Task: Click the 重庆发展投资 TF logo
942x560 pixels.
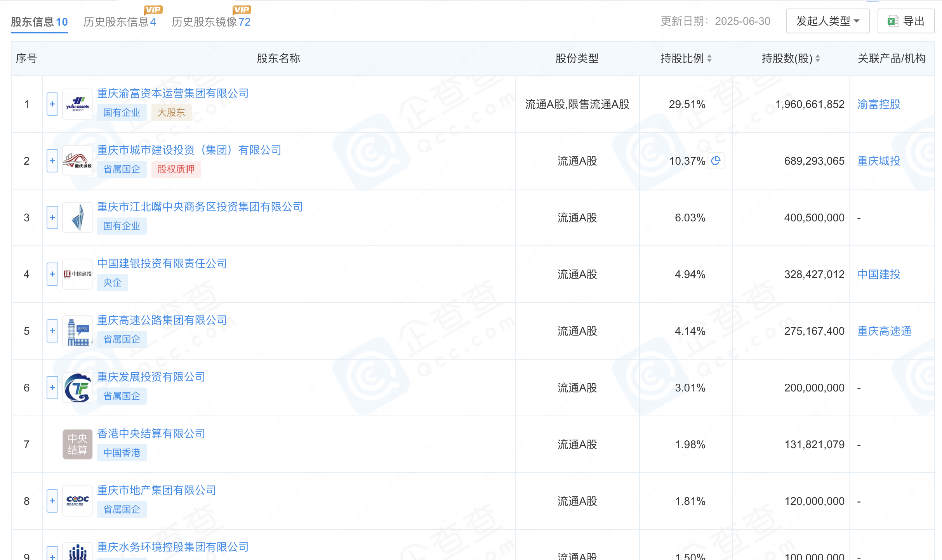Action: (x=78, y=388)
